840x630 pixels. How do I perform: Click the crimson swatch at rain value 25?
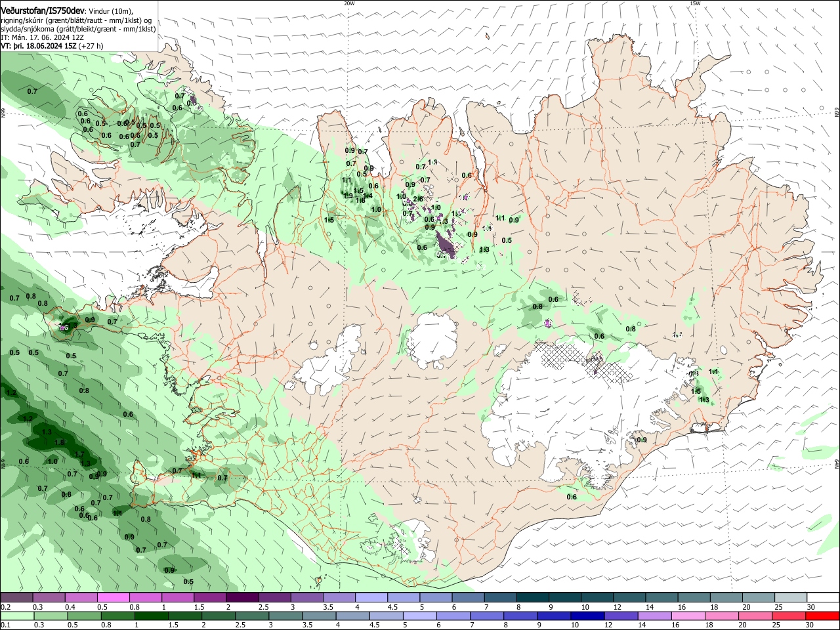787,616
